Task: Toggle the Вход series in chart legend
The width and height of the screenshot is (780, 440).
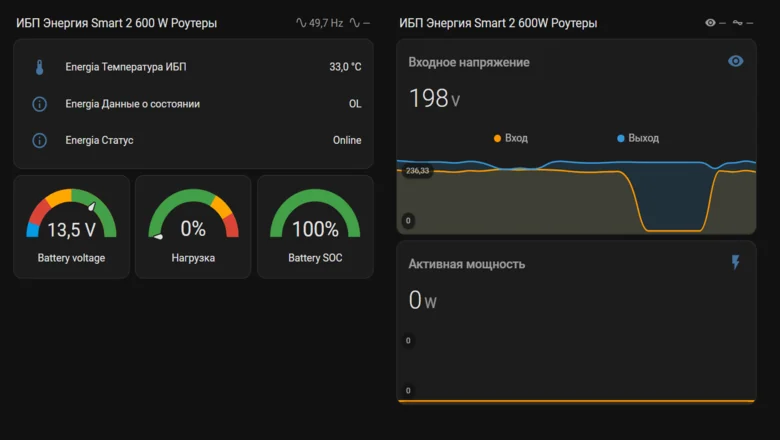Action: 510,138
